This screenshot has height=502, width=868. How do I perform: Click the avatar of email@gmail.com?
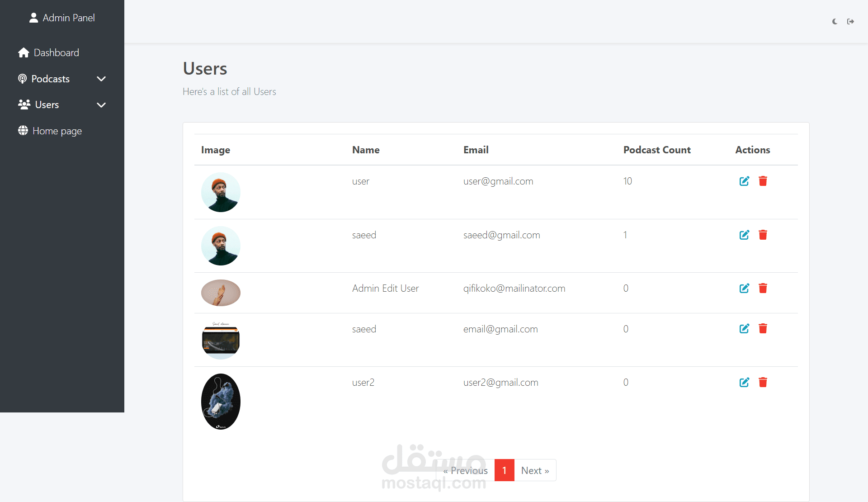221,340
